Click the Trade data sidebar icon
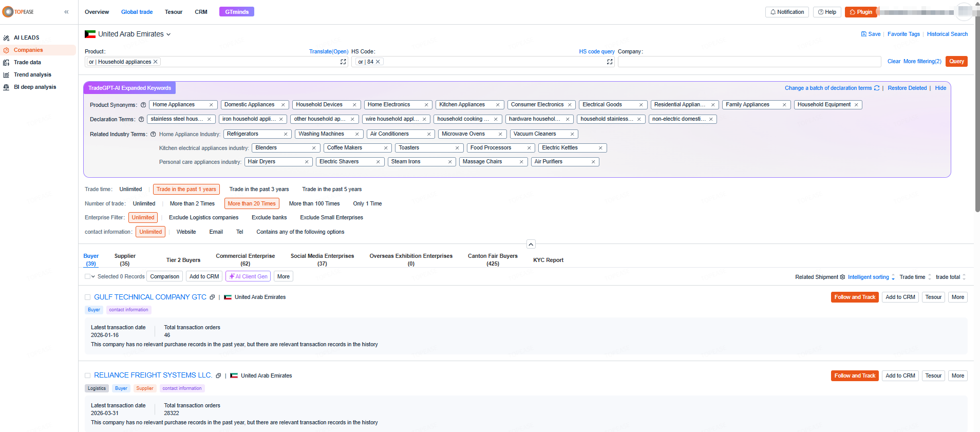The width and height of the screenshot is (980, 432). (6, 63)
